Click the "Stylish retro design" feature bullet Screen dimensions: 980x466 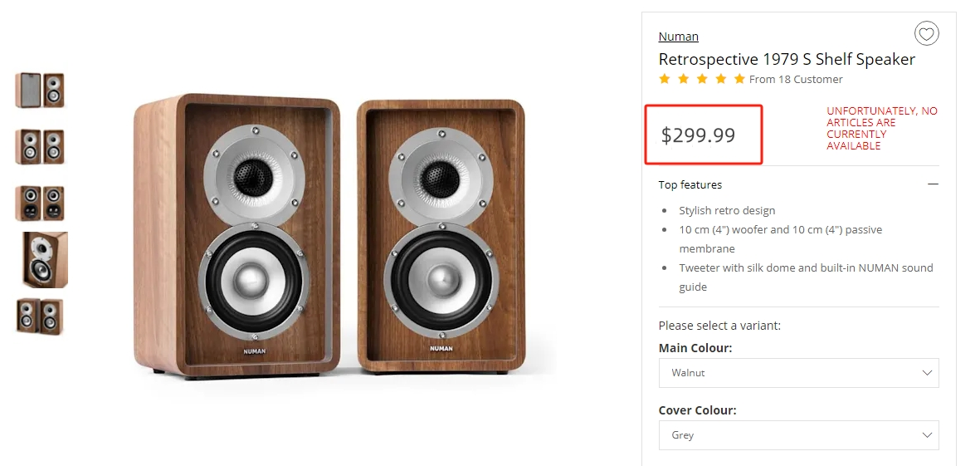pyautogui.click(x=727, y=211)
